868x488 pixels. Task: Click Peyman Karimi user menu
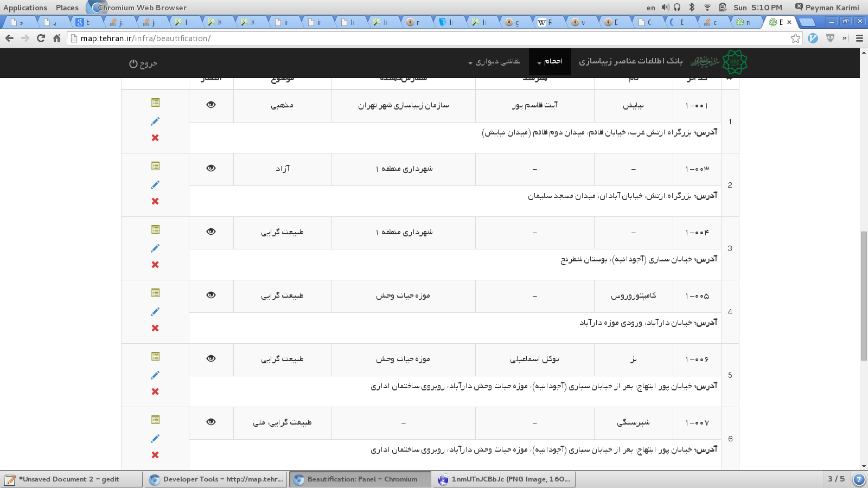pyautogui.click(x=827, y=8)
